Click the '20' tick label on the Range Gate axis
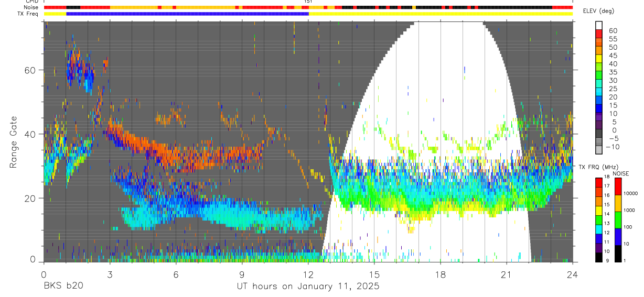This screenshot has height=297, width=644. point(30,198)
